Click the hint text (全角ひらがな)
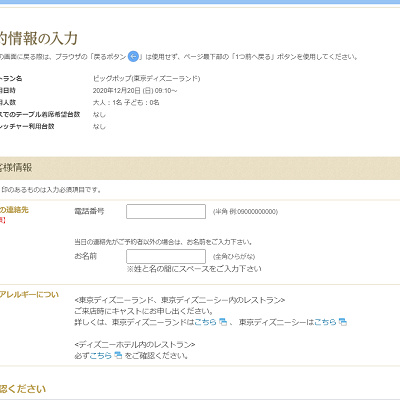 234,257
